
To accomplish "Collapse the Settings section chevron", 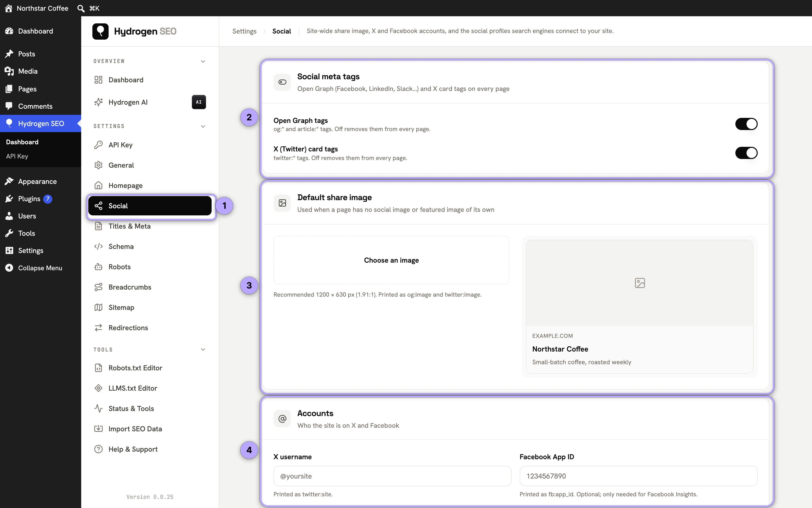I will click(x=203, y=126).
